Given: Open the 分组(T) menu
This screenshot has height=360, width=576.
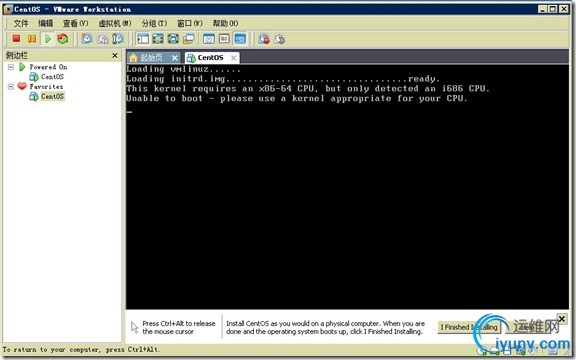Looking at the screenshot, I should (x=154, y=23).
